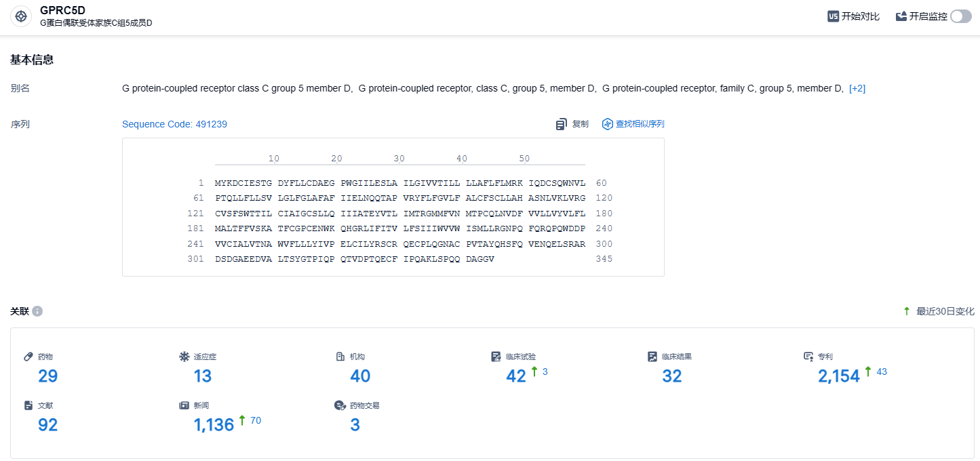Open the 40 organizations count
The width and height of the screenshot is (980, 461).
coord(359,376)
